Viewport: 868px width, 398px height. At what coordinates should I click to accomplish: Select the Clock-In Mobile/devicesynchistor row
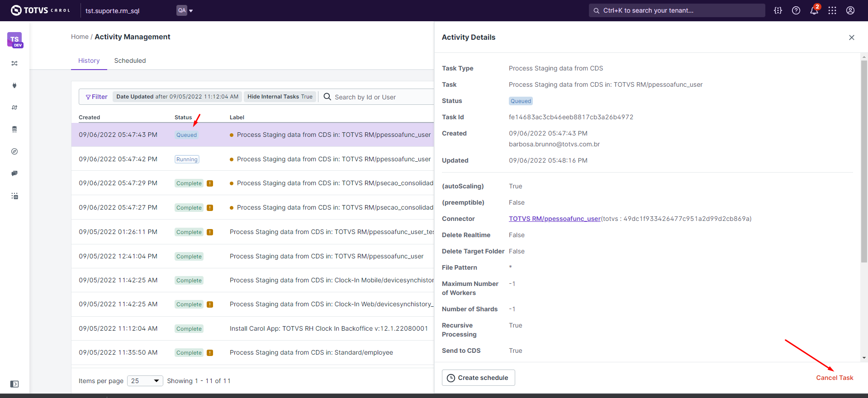click(252, 280)
